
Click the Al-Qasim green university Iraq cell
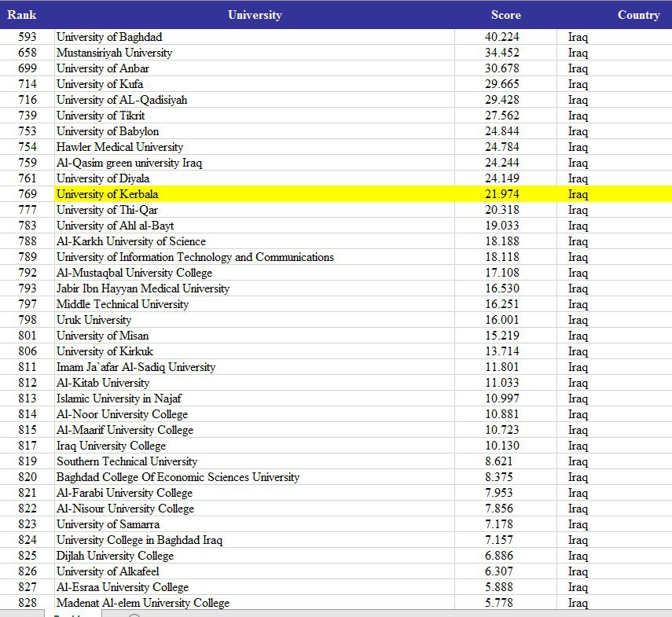[x=255, y=163]
